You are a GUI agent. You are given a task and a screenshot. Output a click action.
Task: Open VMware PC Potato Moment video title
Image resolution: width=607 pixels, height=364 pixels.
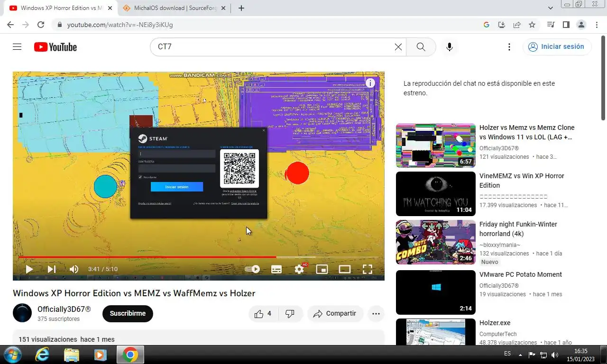click(521, 274)
